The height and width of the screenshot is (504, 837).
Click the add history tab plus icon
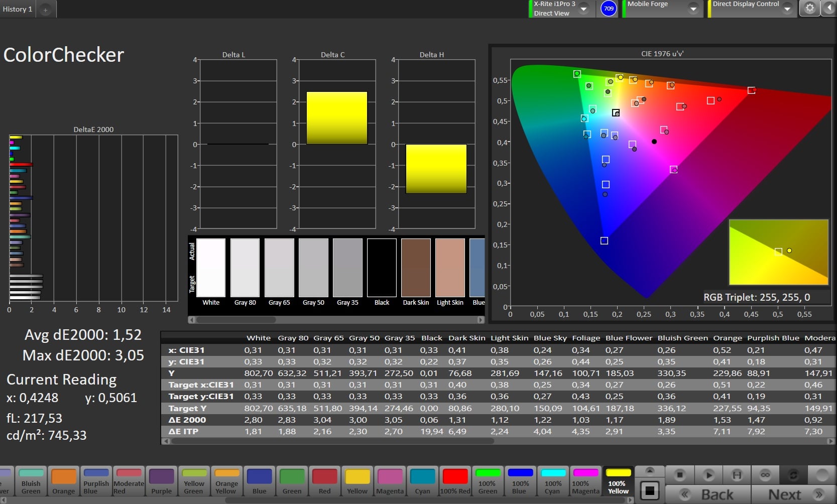tap(45, 10)
